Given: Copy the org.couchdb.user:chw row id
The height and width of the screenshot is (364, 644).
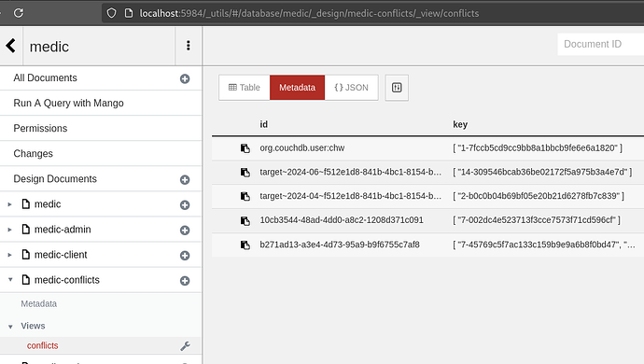Looking at the screenshot, I should click(245, 148).
